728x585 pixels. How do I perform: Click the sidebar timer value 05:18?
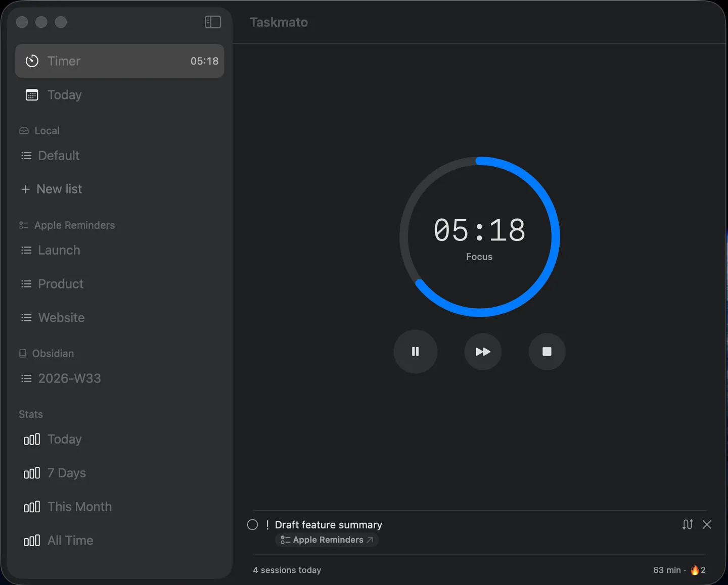204,61
